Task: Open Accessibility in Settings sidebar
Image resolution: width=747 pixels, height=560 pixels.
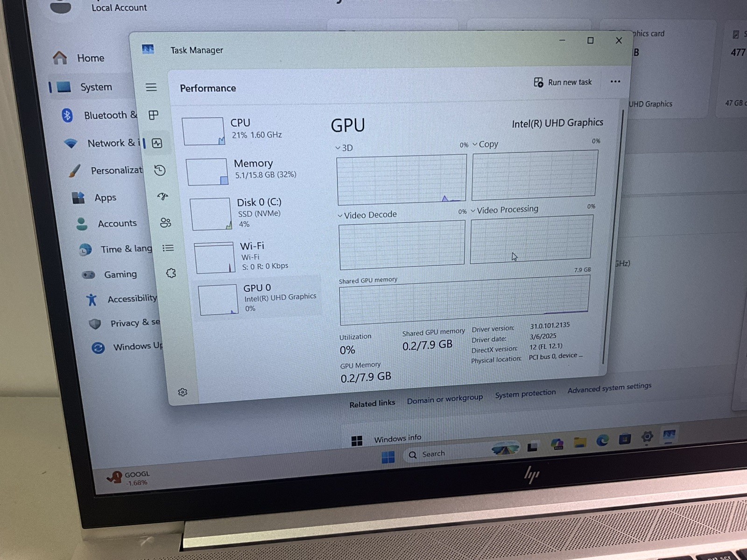Action: pyautogui.click(x=121, y=299)
